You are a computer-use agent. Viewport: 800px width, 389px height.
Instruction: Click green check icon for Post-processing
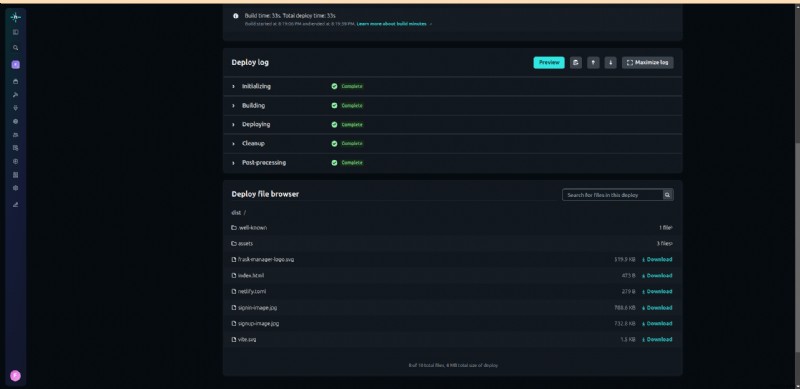tap(334, 163)
